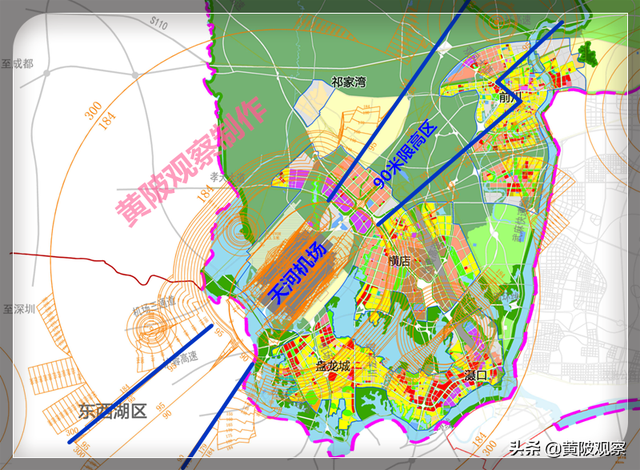This screenshot has height=470, width=640.
Task: Click the 至深圳 direction label
Action: (19, 309)
